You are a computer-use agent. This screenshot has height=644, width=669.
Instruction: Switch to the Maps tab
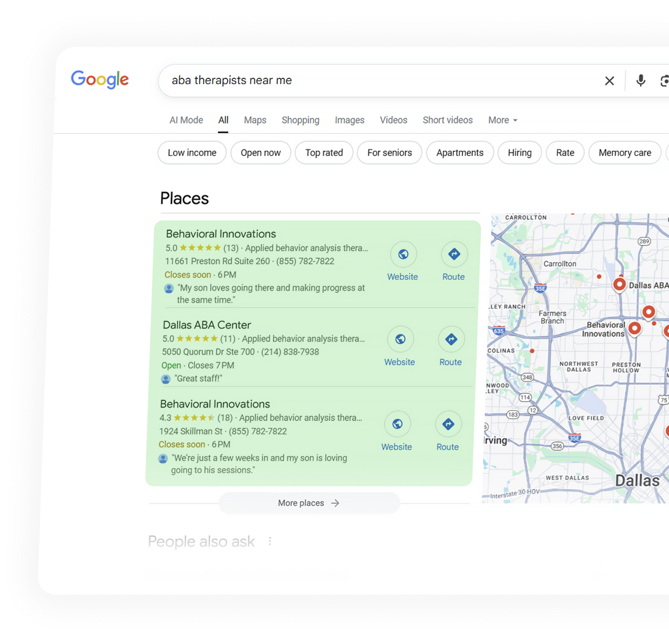click(x=255, y=120)
